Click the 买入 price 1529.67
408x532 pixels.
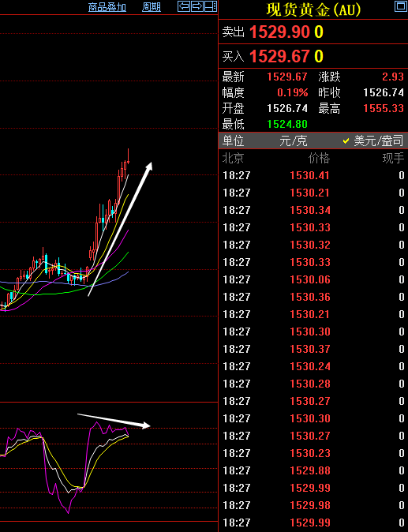click(x=279, y=56)
